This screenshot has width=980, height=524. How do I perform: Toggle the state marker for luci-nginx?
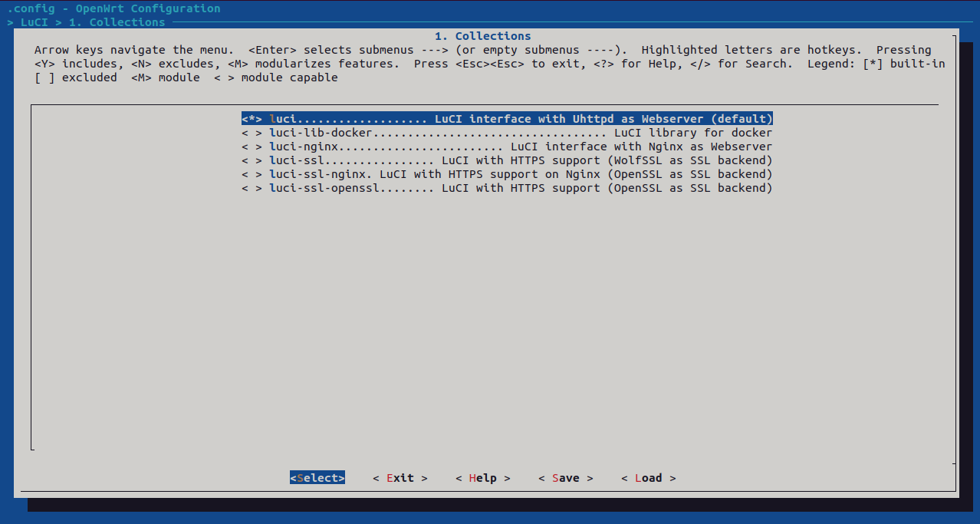point(252,147)
